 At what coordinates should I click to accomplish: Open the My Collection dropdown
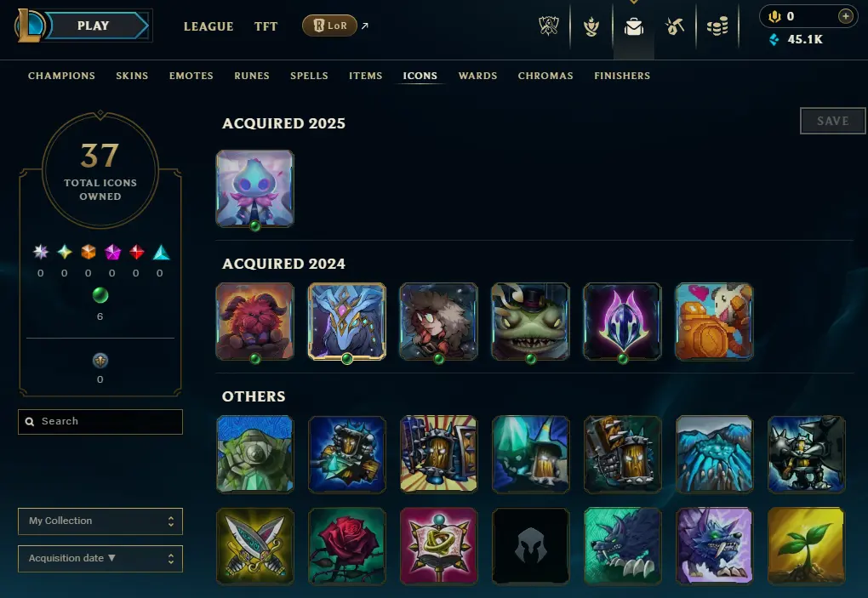pos(100,521)
